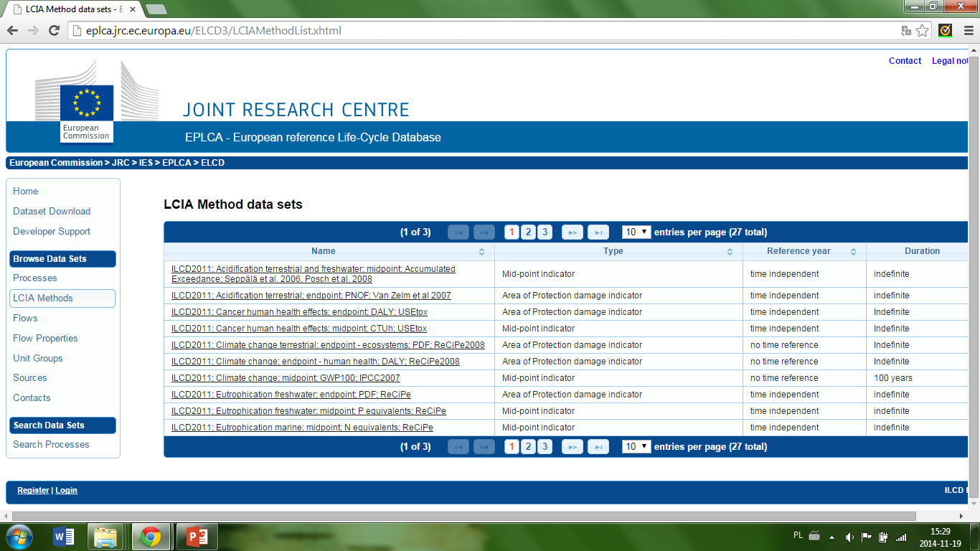
Task: Open Unit Groups in sidebar
Action: pyautogui.click(x=37, y=358)
